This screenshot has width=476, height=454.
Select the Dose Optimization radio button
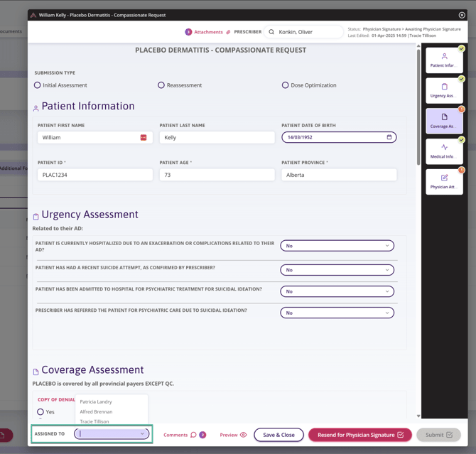click(285, 85)
